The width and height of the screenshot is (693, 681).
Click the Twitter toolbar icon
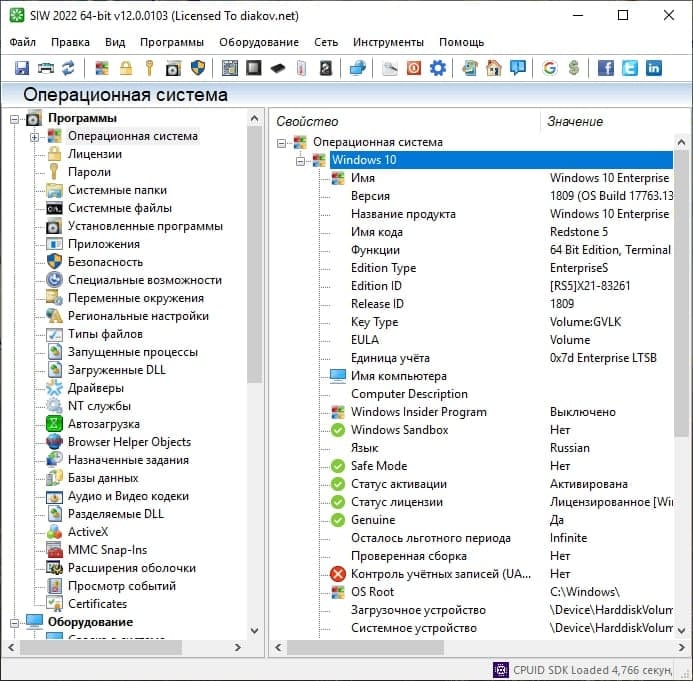630,68
